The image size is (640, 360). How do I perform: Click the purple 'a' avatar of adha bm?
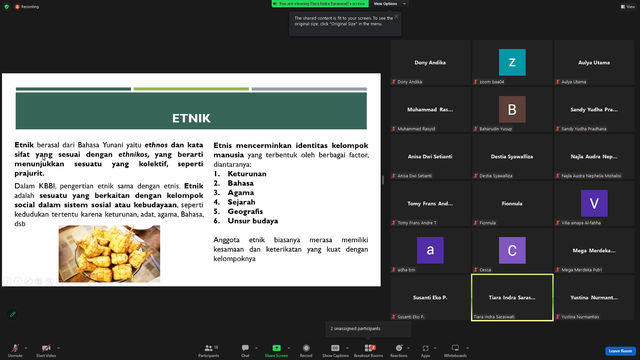tap(430, 250)
